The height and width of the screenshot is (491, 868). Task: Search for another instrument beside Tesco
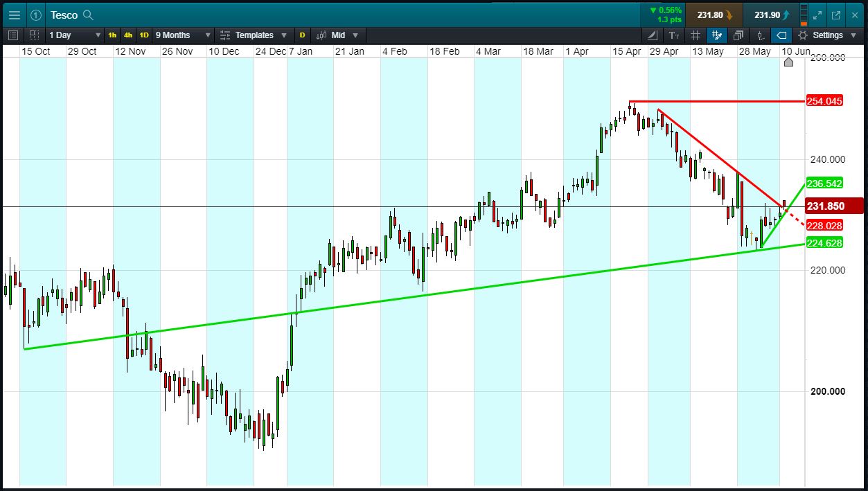click(88, 15)
